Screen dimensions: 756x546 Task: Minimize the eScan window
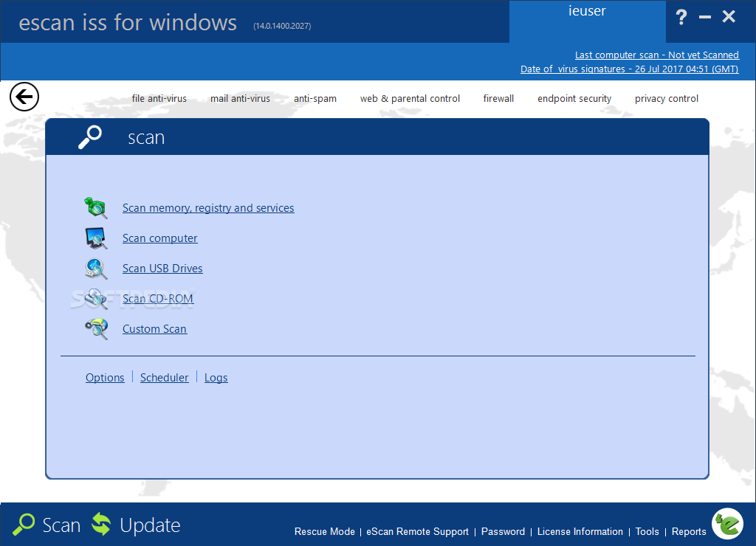click(x=705, y=18)
